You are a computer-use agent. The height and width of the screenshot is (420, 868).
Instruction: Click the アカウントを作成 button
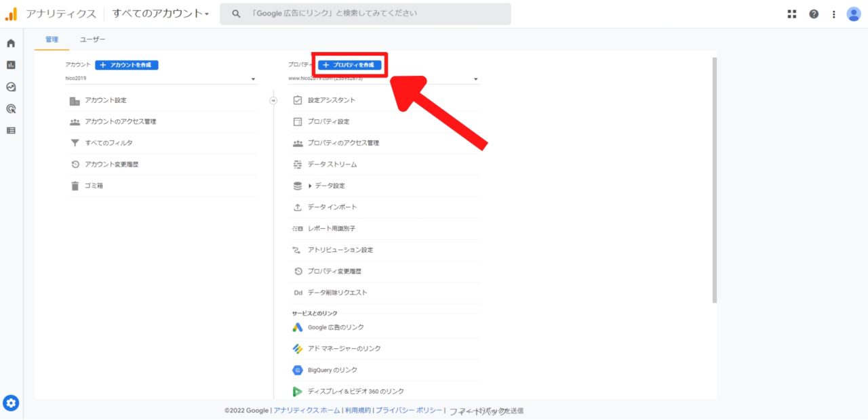pyautogui.click(x=127, y=65)
